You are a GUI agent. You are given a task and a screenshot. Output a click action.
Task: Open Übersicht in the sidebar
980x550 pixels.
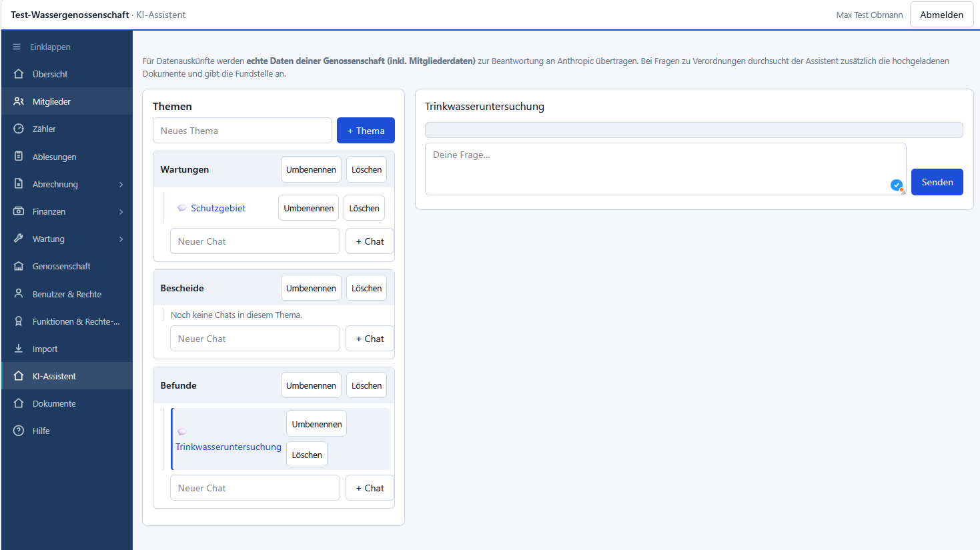[67, 74]
